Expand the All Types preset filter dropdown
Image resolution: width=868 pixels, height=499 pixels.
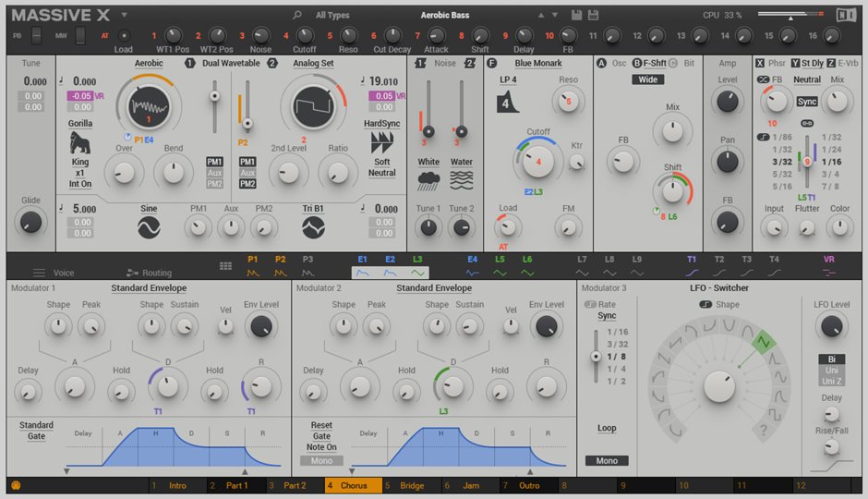[332, 15]
